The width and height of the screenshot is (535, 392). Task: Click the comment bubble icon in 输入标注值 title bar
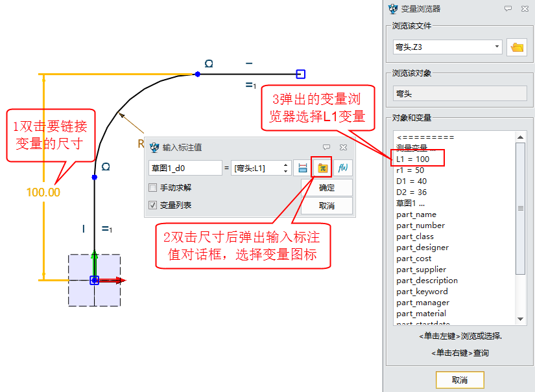click(327, 147)
